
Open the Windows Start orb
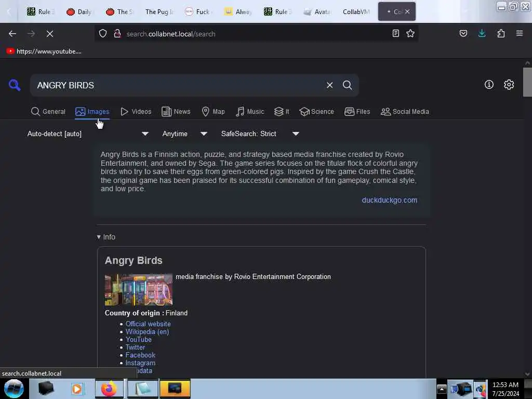pyautogui.click(x=14, y=389)
